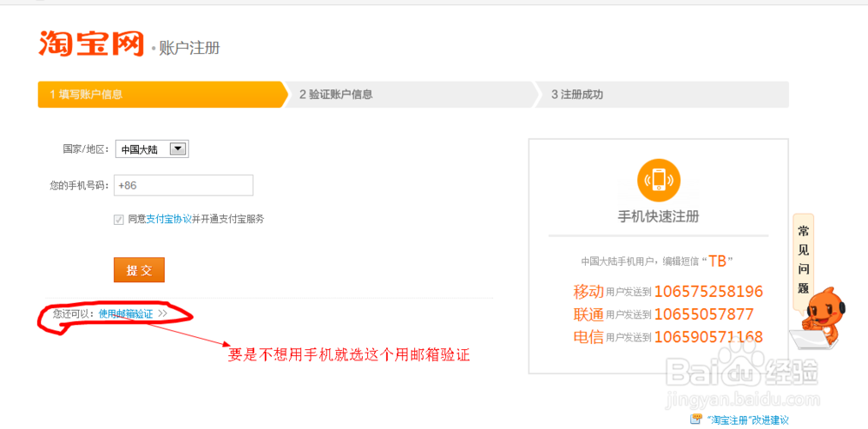Toggle the 同意支付宝协议 checkbox

click(119, 220)
